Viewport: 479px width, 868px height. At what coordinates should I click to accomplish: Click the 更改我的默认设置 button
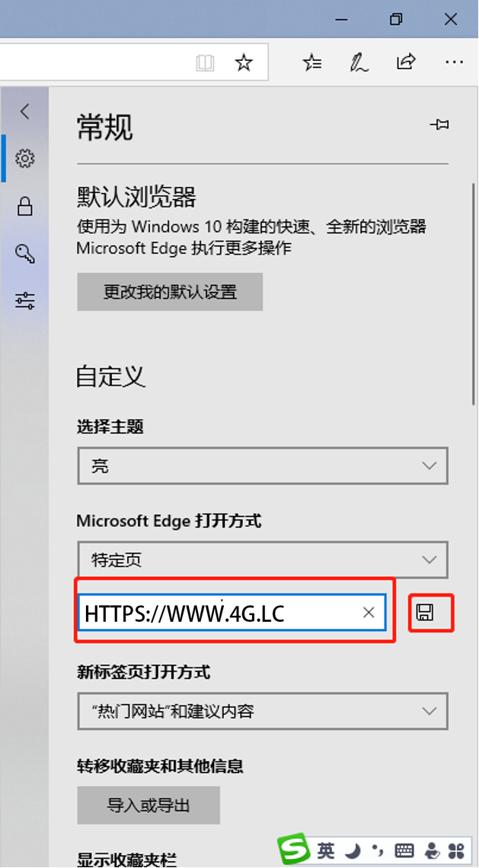pyautogui.click(x=170, y=292)
